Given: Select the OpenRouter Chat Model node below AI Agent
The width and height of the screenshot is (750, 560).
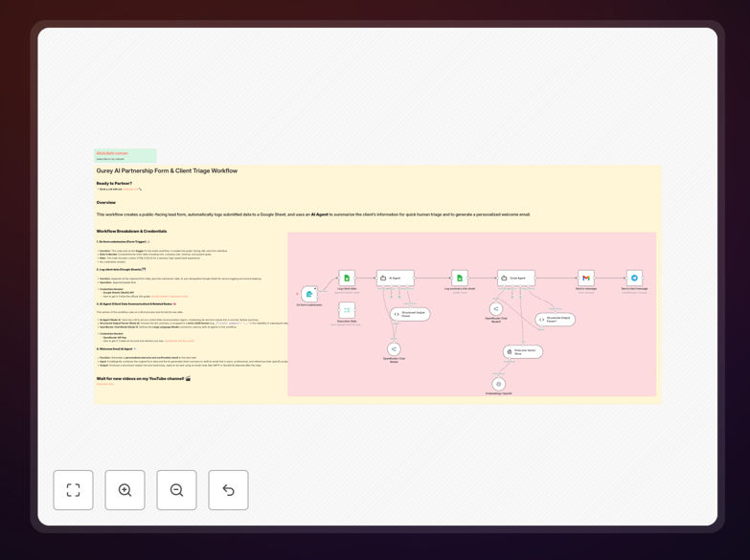Looking at the screenshot, I should [394, 349].
